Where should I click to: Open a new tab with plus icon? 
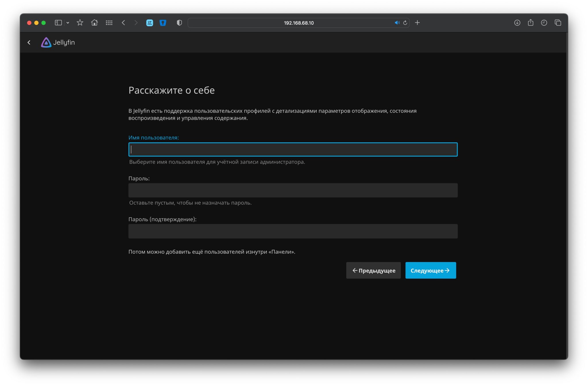[x=417, y=23]
